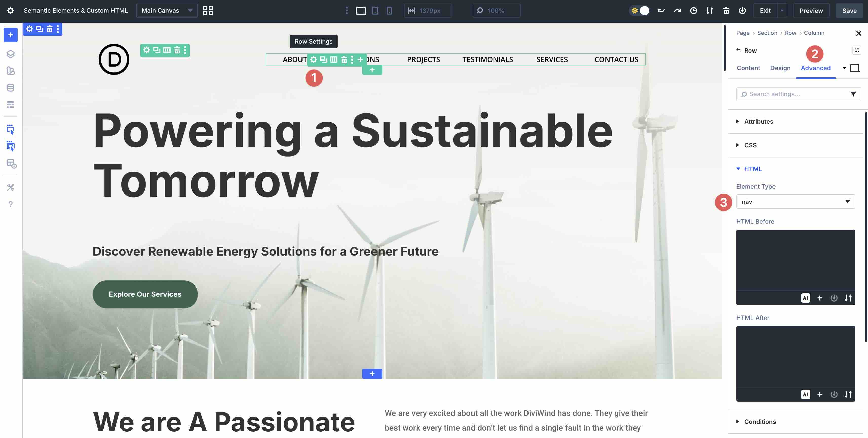
Task: Switch to tablet view icon
Action: [x=375, y=10]
